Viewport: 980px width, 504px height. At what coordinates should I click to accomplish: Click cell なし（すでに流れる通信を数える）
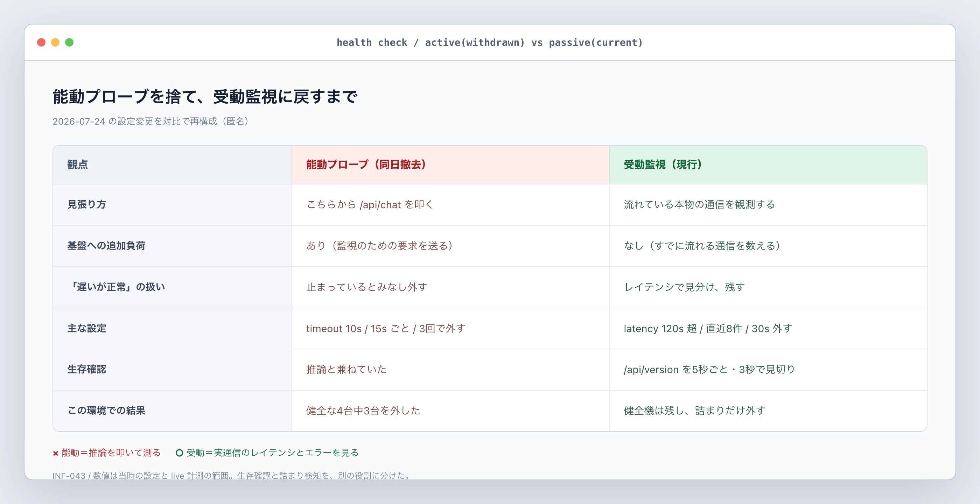pyautogui.click(x=768, y=246)
